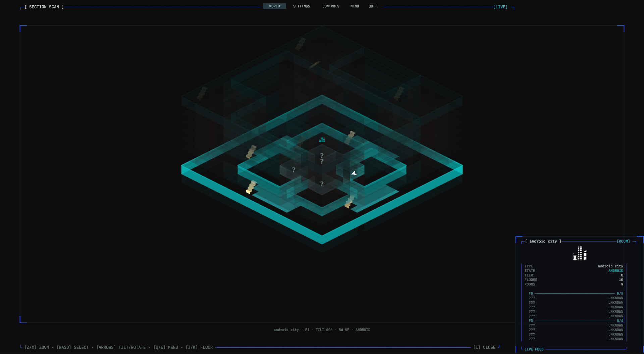Click the TIER row value 0
The width and height of the screenshot is (644, 354).
pos(622,275)
